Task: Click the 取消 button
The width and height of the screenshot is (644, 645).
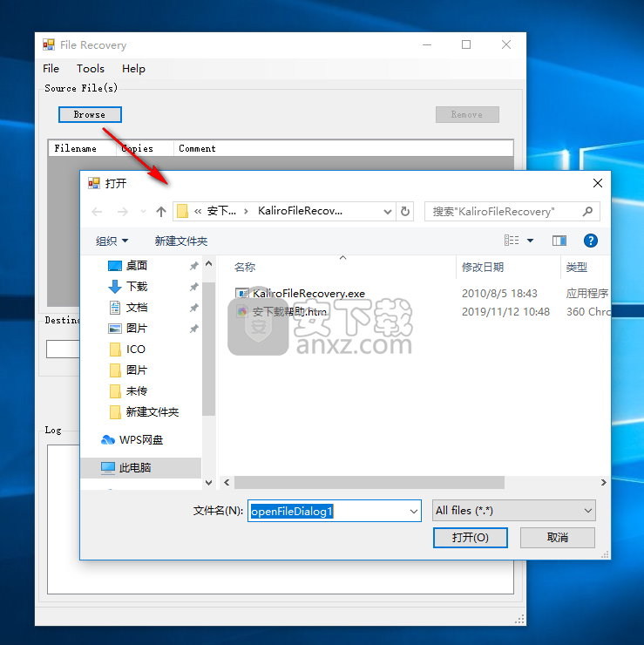Action: click(557, 538)
